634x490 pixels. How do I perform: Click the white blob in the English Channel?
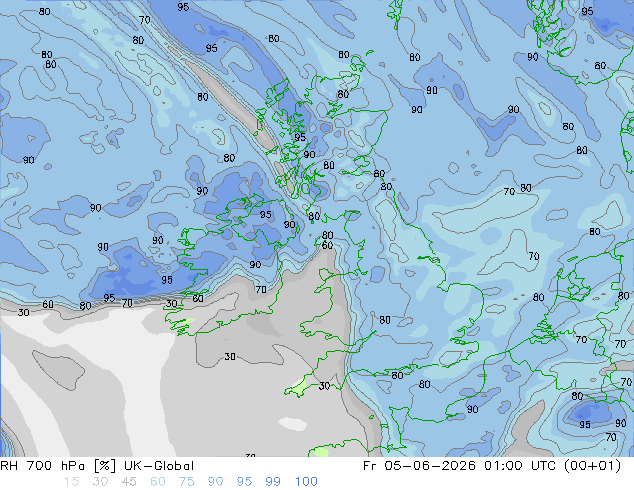[293, 424]
